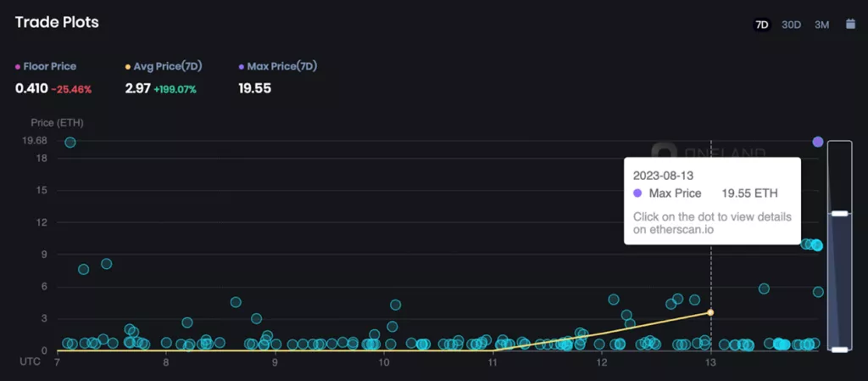Click lower handle of vertical price range slider
This screenshot has height=381, width=868.
(839, 349)
